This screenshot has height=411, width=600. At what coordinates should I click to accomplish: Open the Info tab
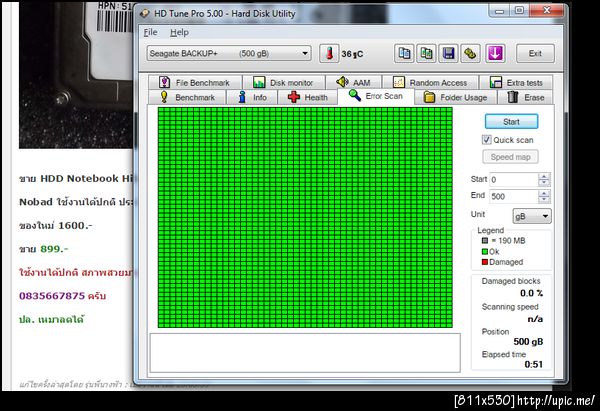point(252,97)
